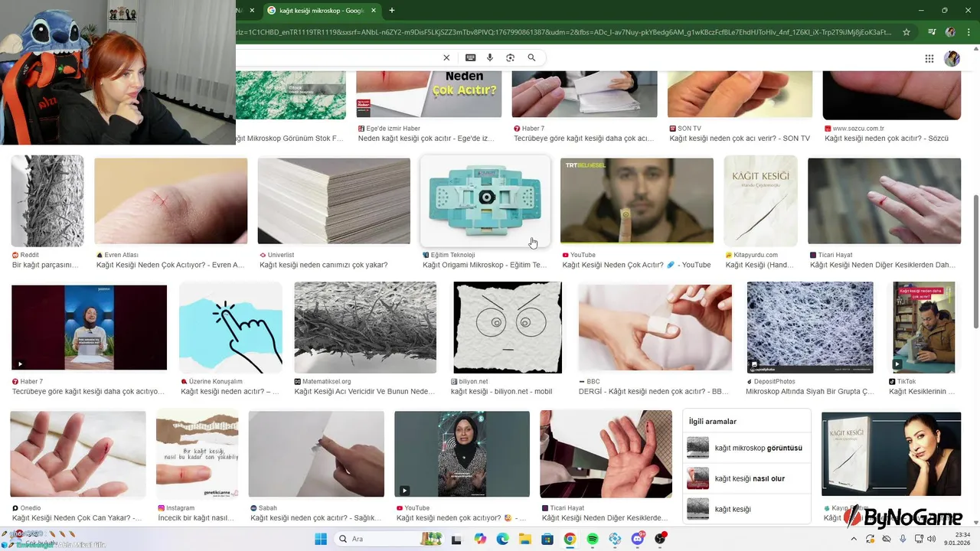Open Chrome media controls icon
The height and width of the screenshot is (551, 980).
pyautogui.click(x=932, y=32)
